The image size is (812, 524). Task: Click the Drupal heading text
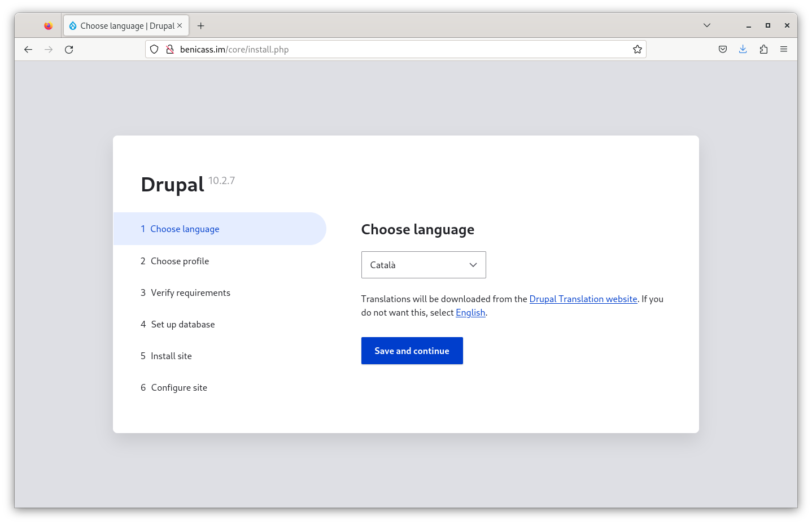pos(172,185)
